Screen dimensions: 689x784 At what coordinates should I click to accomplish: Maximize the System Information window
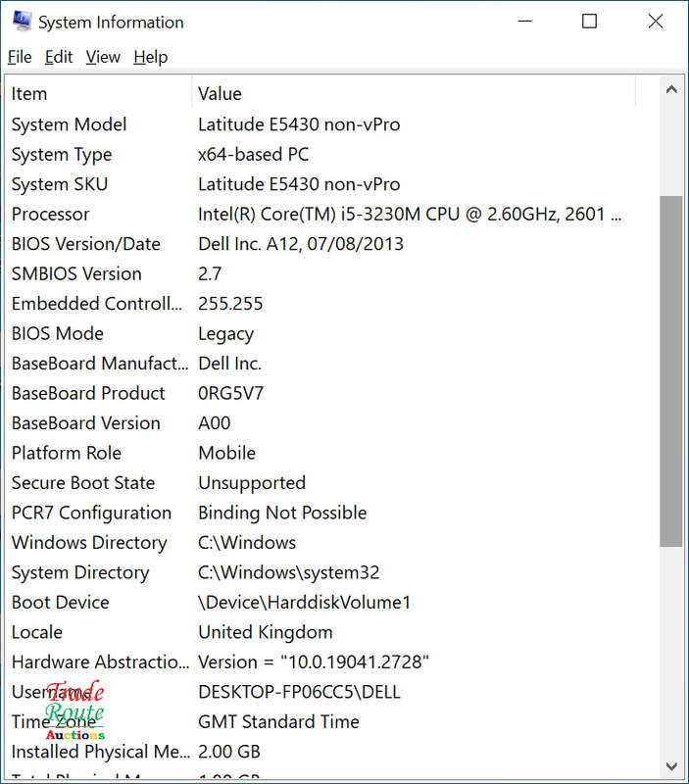coord(589,22)
